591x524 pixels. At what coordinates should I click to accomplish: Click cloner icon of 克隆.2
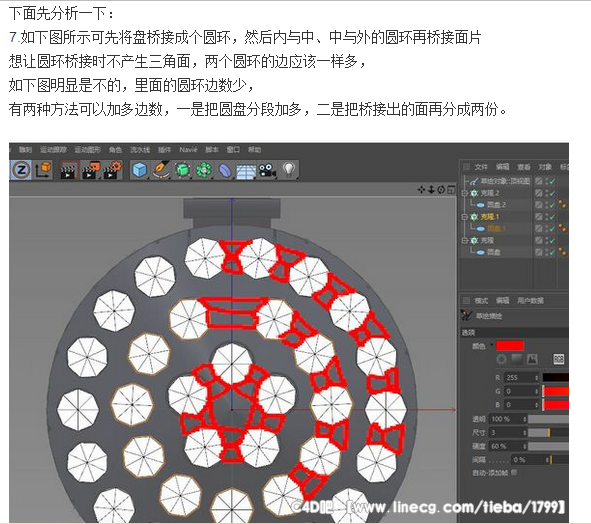click(474, 193)
